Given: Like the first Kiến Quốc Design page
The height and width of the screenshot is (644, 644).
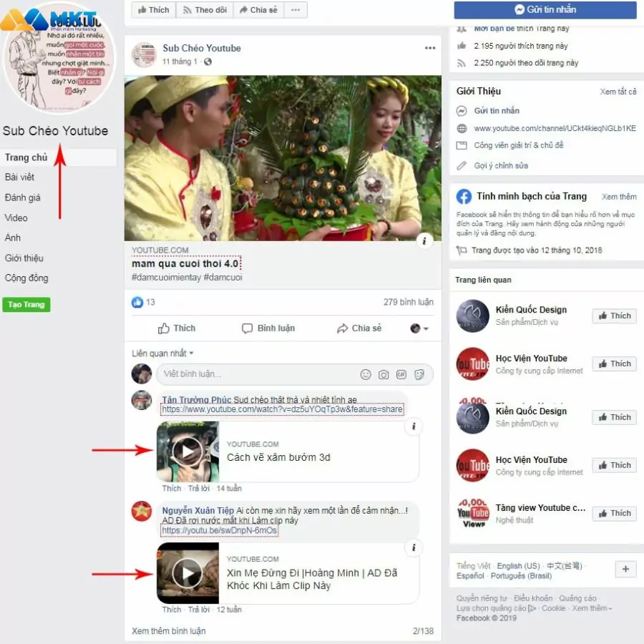Looking at the screenshot, I should tap(615, 316).
